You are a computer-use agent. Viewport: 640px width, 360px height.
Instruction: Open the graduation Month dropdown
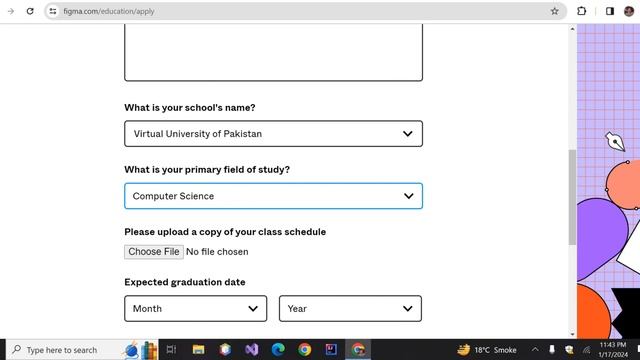196,309
